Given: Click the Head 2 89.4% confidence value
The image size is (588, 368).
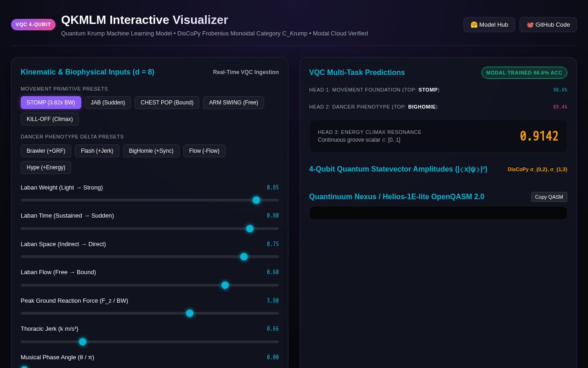Looking at the screenshot, I should (560, 107).
